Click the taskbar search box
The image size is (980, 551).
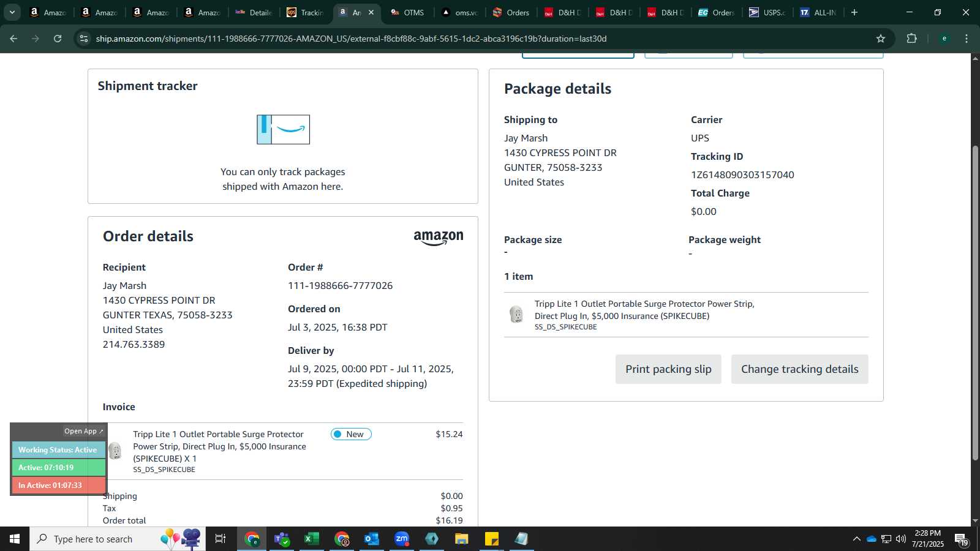point(118,539)
